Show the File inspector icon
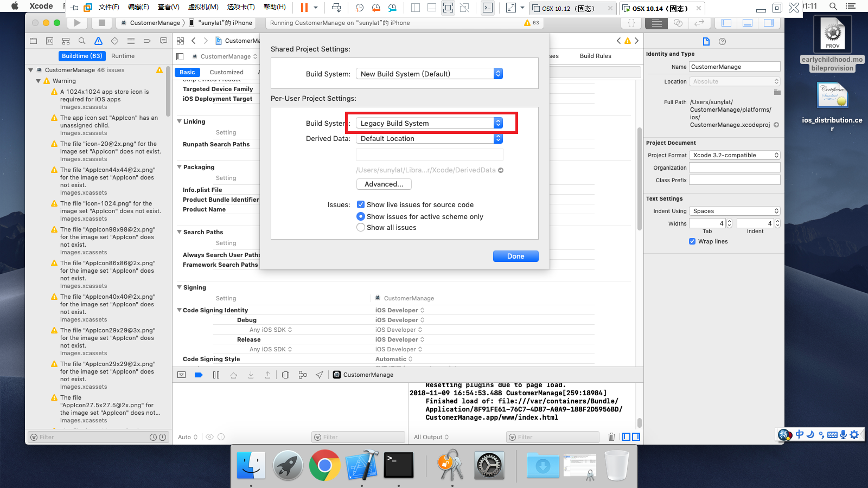Image resolution: width=868 pixels, height=488 pixels. click(706, 42)
